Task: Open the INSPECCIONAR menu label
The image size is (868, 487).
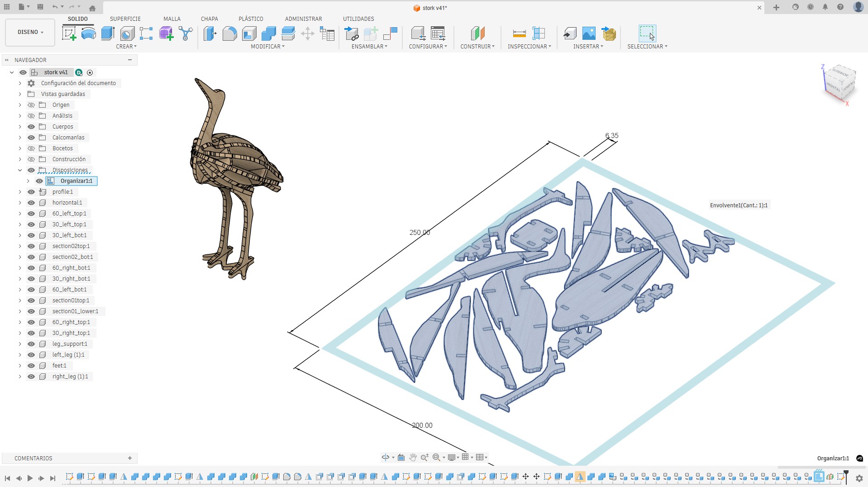Action: coord(529,46)
